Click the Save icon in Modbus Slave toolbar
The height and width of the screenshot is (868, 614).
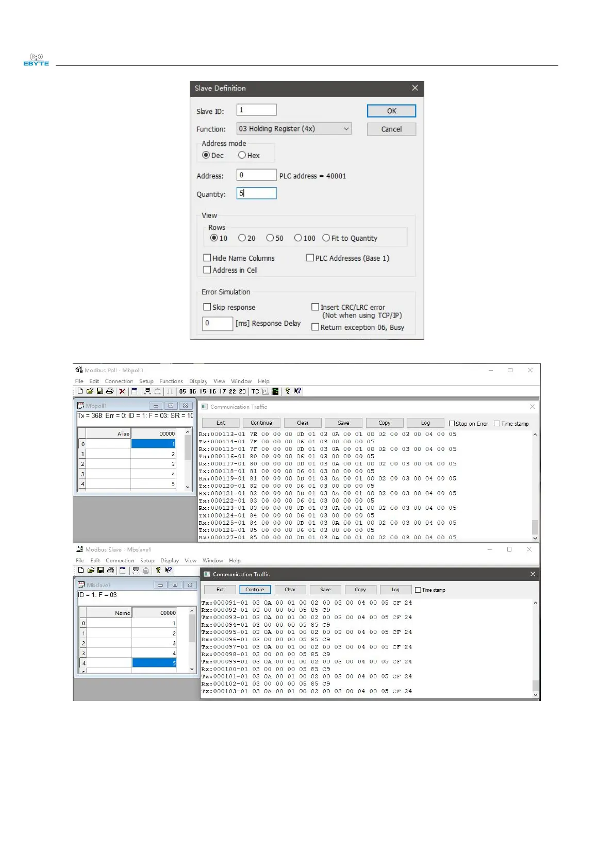101,570
